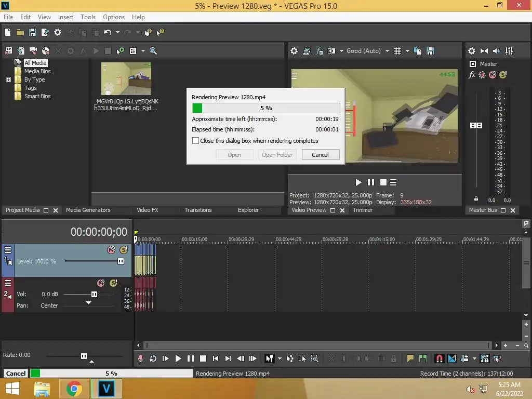Expand the By Type tree node
Screen dimensions: 532x399
click(x=8, y=79)
